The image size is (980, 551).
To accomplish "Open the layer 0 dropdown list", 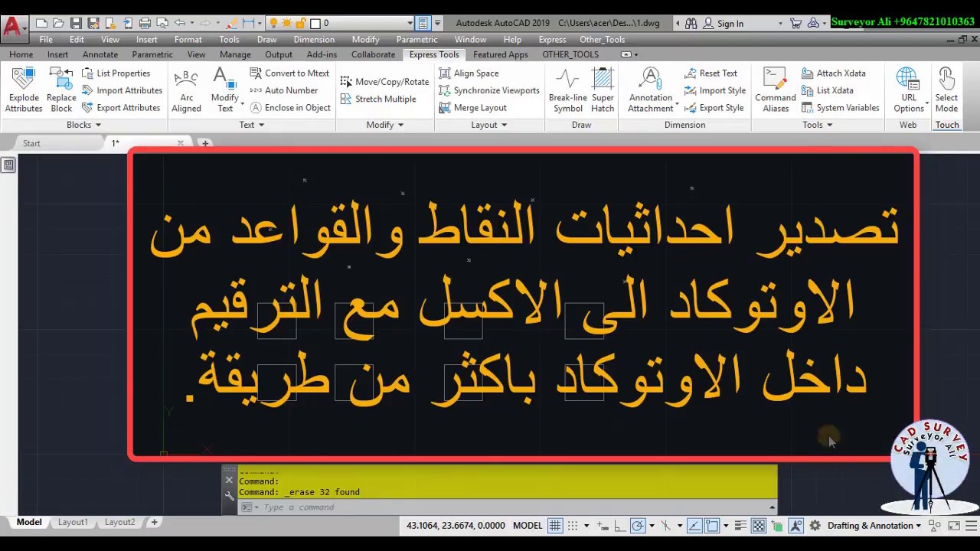I will pyautogui.click(x=410, y=24).
